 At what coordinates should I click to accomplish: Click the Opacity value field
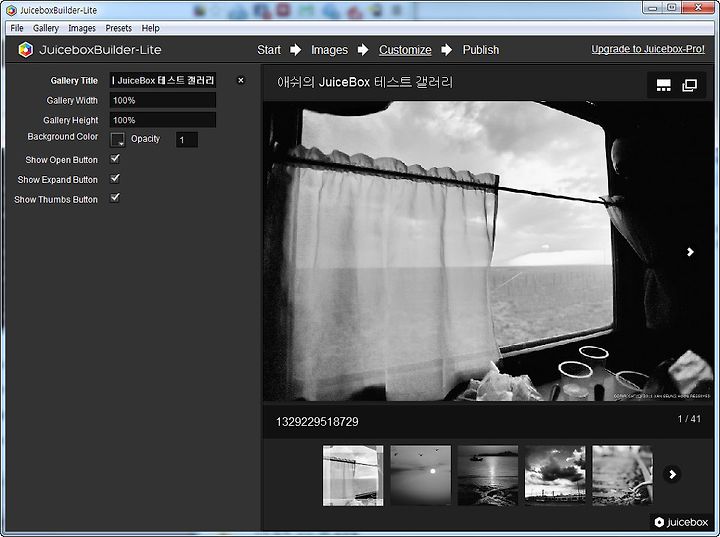point(187,140)
